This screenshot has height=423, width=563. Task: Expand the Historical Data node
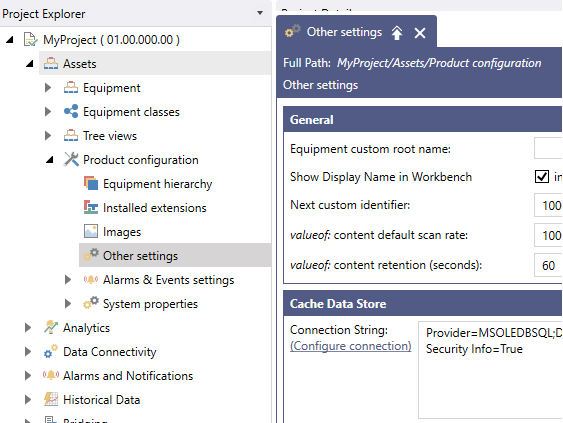28,400
